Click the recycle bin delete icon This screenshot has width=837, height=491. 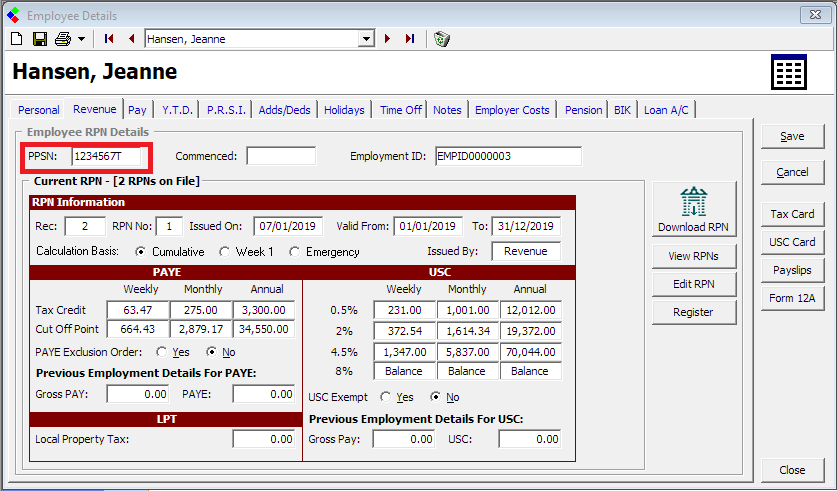442,39
